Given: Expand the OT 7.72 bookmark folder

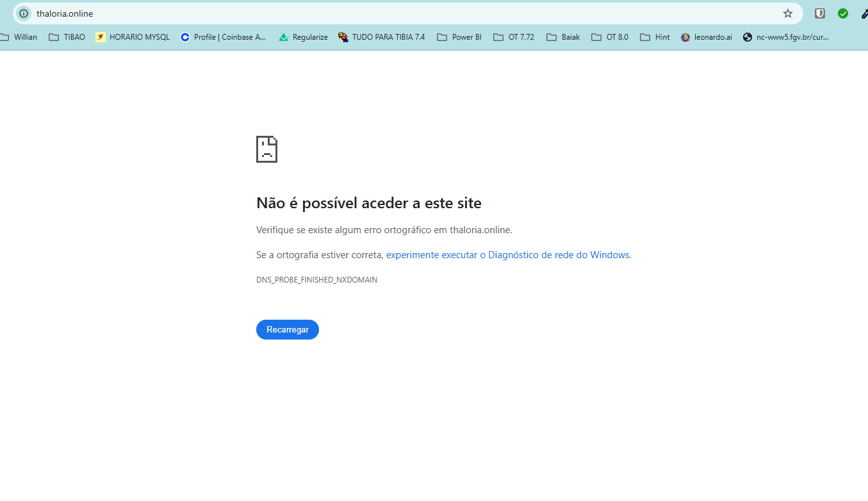Looking at the screenshot, I should (514, 37).
